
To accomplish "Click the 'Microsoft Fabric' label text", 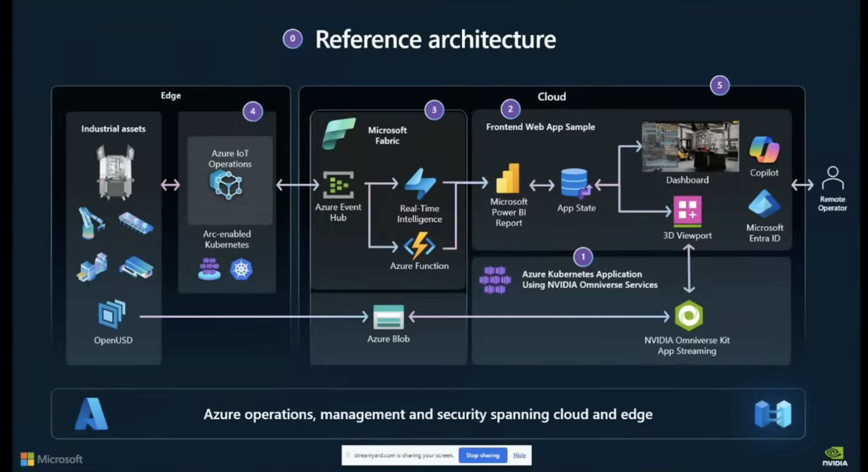I will pos(387,135).
